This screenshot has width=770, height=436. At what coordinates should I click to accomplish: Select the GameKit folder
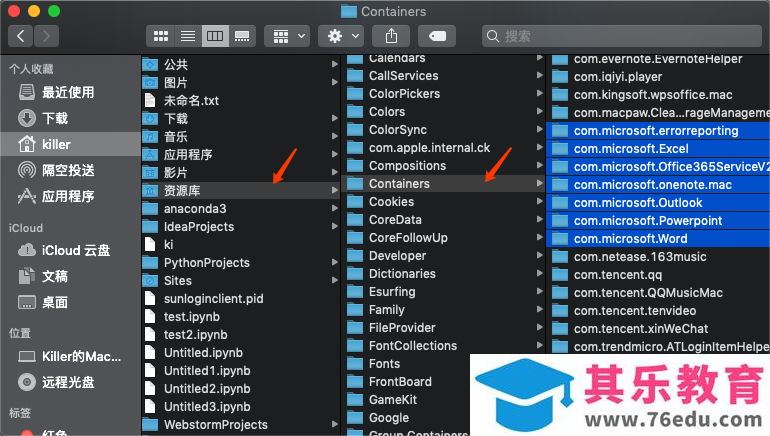pyautogui.click(x=408, y=400)
